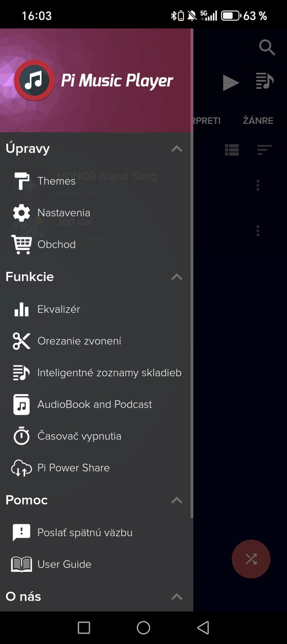Image resolution: width=287 pixels, height=644 pixels.
Task: Tap the search magnifier icon
Action: click(x=267, y=47)
